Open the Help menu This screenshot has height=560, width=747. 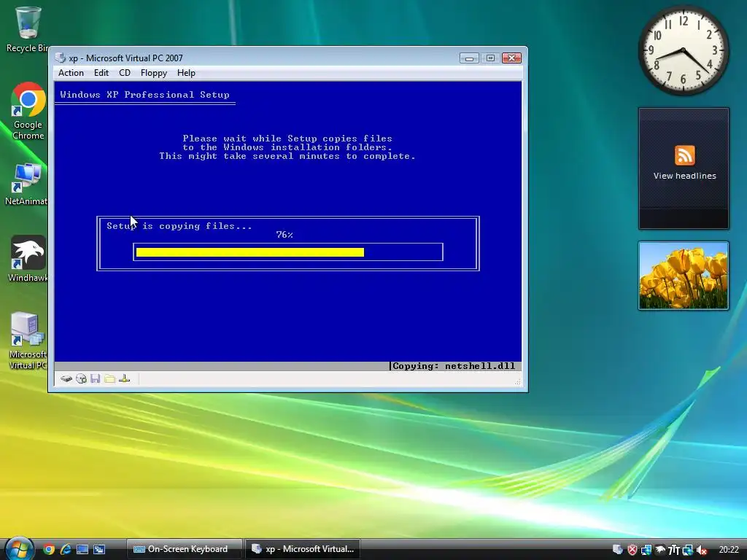(x=186, y=73)
